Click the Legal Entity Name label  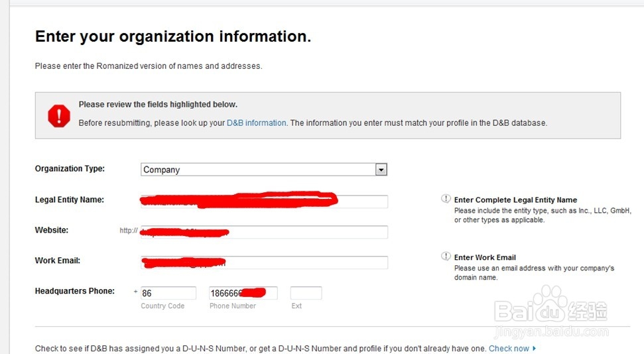(x=69, y=200)
